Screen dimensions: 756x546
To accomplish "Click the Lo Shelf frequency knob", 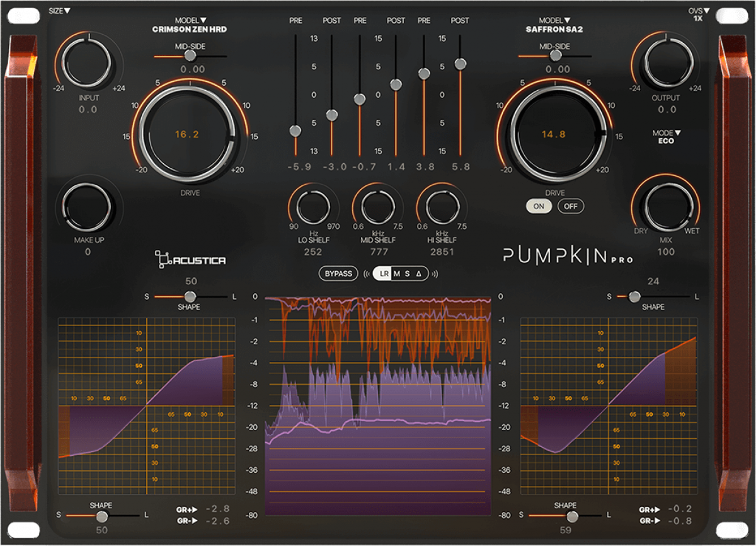I will coord(312,207).
